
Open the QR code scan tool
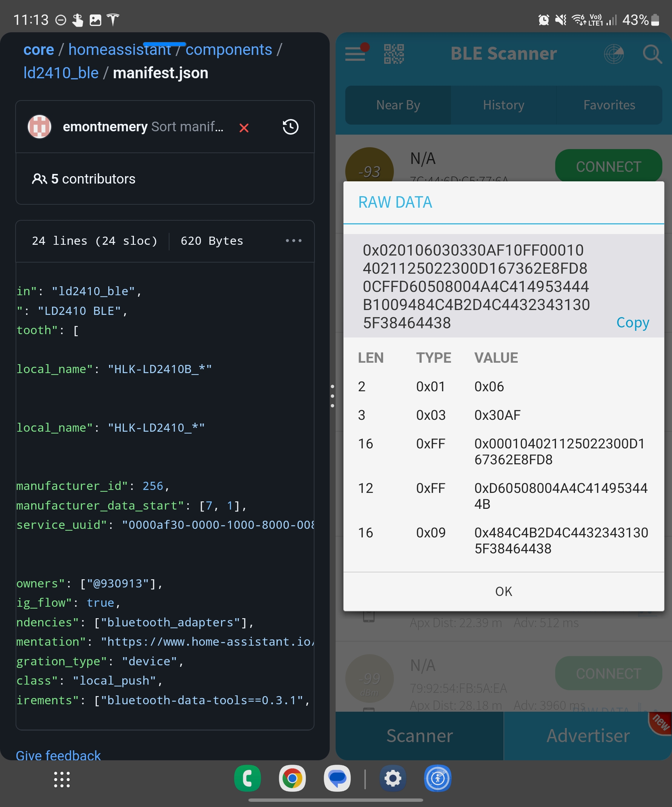(x=393, y=54)
